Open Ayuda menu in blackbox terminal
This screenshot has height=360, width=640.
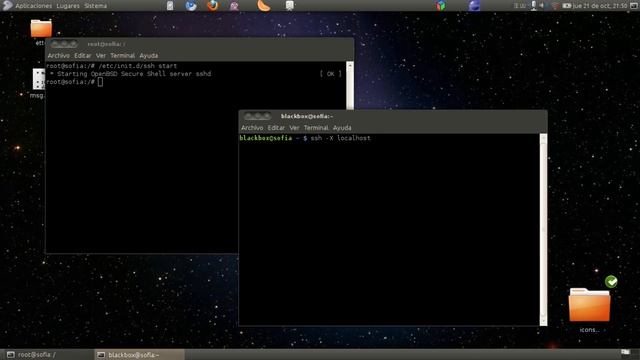click(342, 128)
